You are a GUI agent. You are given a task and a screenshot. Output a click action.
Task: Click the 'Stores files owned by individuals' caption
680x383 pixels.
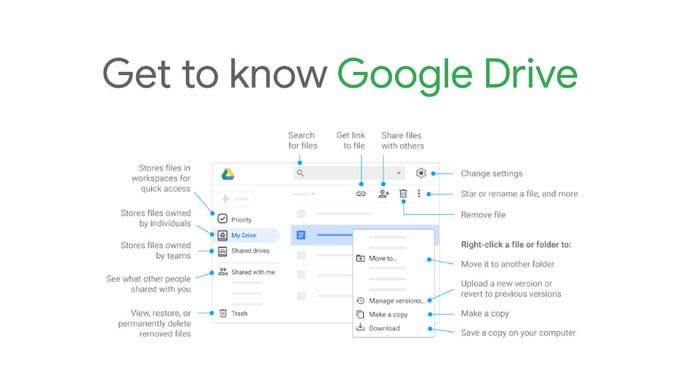[x=156, y=218]
